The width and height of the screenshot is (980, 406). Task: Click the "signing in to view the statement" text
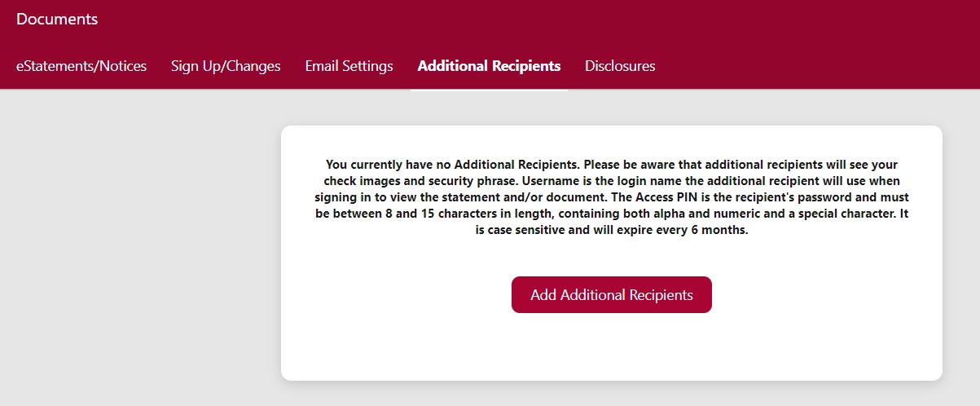(x=407, y=197)
